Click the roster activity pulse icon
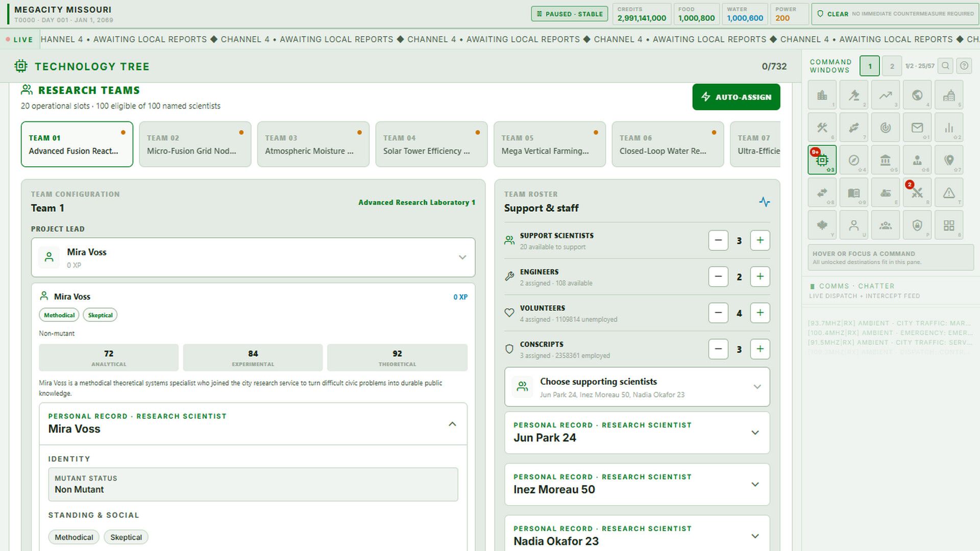 click(764, 202)
